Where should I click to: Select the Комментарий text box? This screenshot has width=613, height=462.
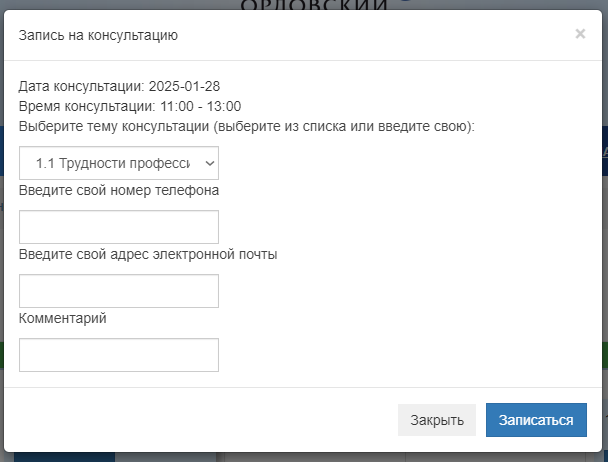click(x=119, y=355)
